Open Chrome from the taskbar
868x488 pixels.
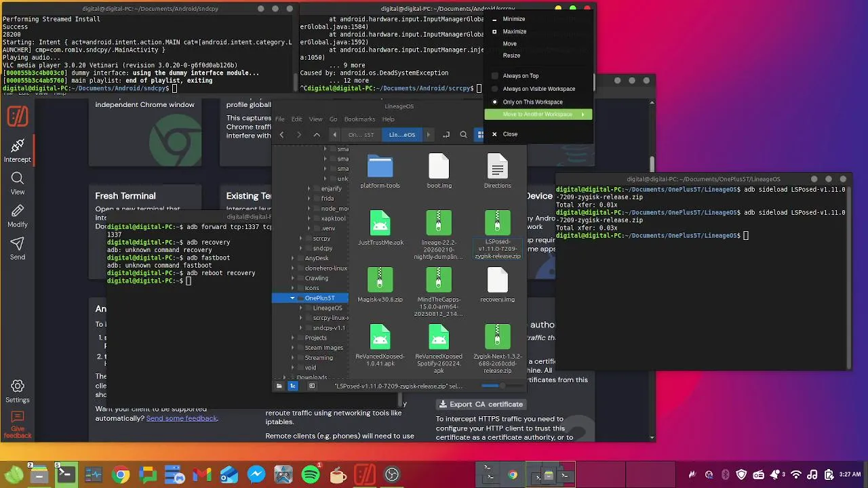[121, 475]
